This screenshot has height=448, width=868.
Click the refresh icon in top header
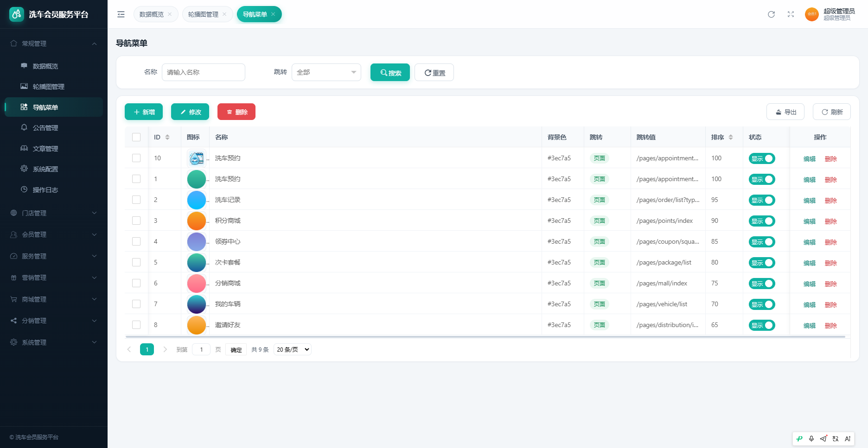pyautogui.click(x=771, y=14)
